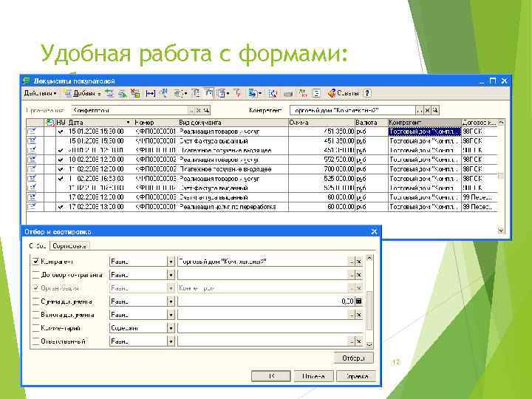
Task: Select the Отбор tab
Action: tap(38, 246)
